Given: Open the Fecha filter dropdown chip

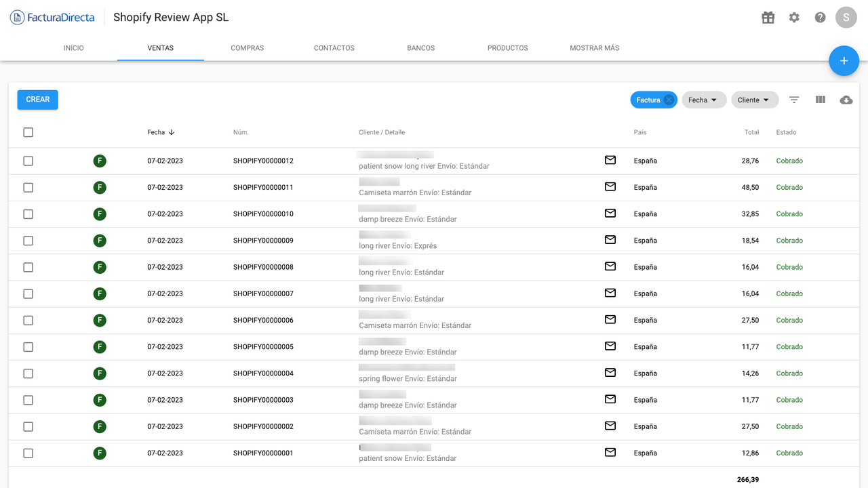Looking at the screenshot, I should (704, 100).
